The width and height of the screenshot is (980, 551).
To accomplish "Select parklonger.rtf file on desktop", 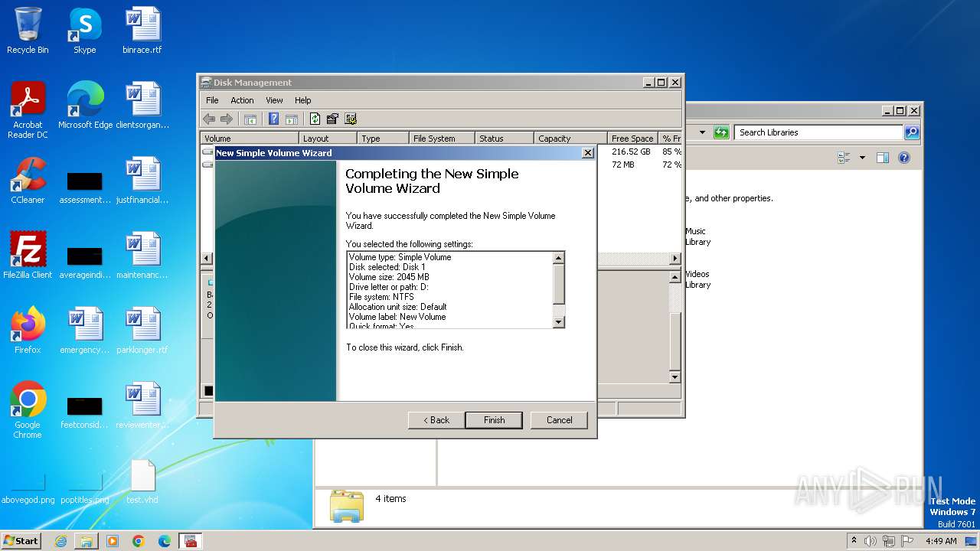I will [x=142, y=331].
